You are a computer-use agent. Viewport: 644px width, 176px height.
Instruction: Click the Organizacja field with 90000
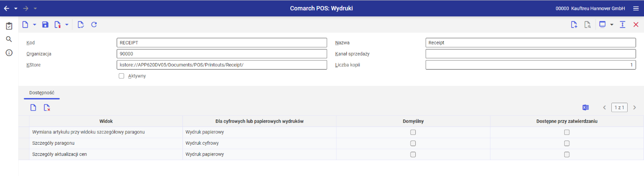222,54
